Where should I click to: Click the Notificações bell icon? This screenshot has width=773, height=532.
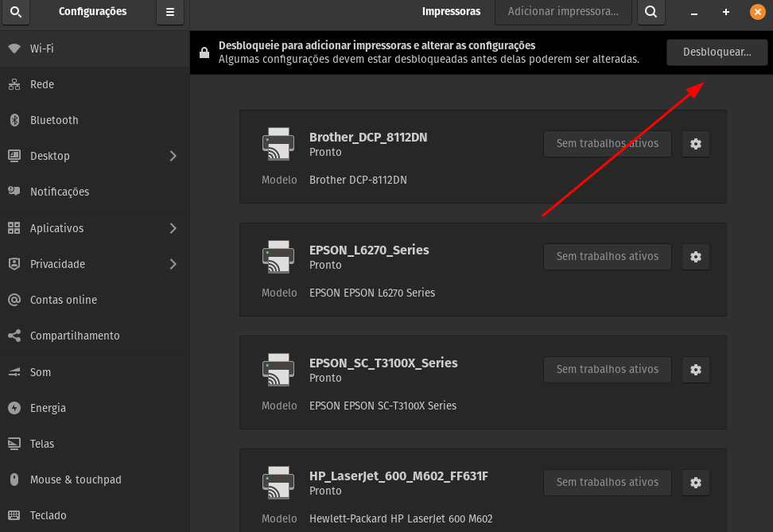[14, 192]
